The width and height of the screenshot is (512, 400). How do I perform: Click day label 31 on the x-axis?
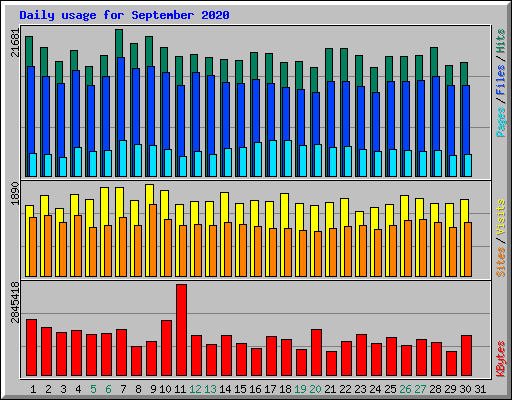point(480,389)
